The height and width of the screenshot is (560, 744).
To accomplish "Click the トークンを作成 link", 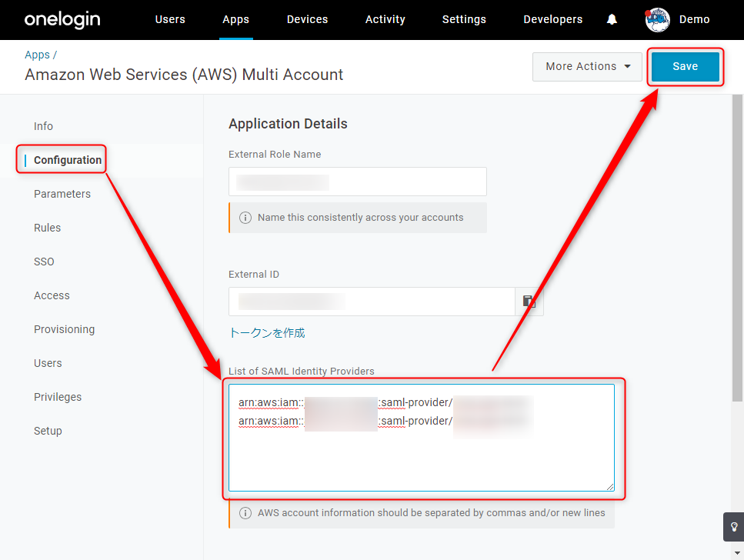I will click(267, 333).
